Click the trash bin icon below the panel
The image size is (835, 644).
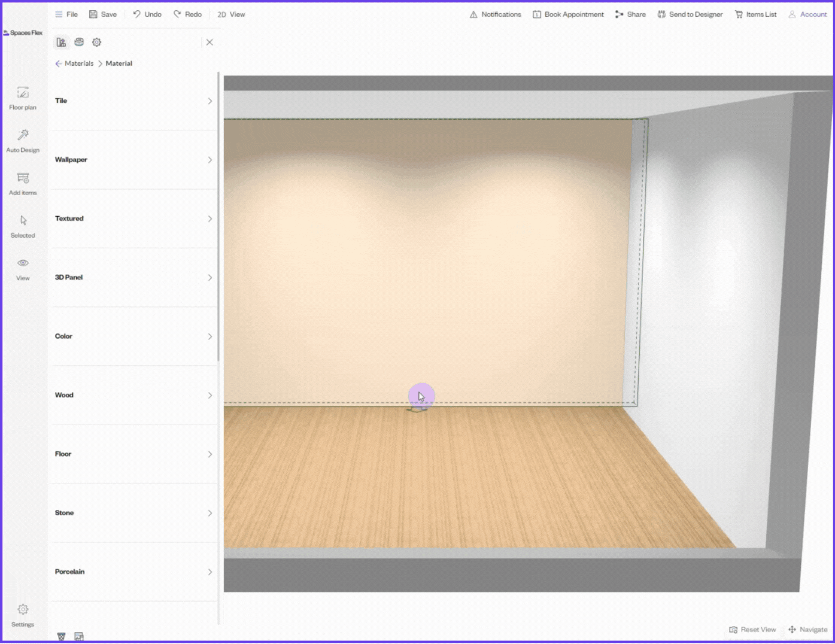(61, 636)
